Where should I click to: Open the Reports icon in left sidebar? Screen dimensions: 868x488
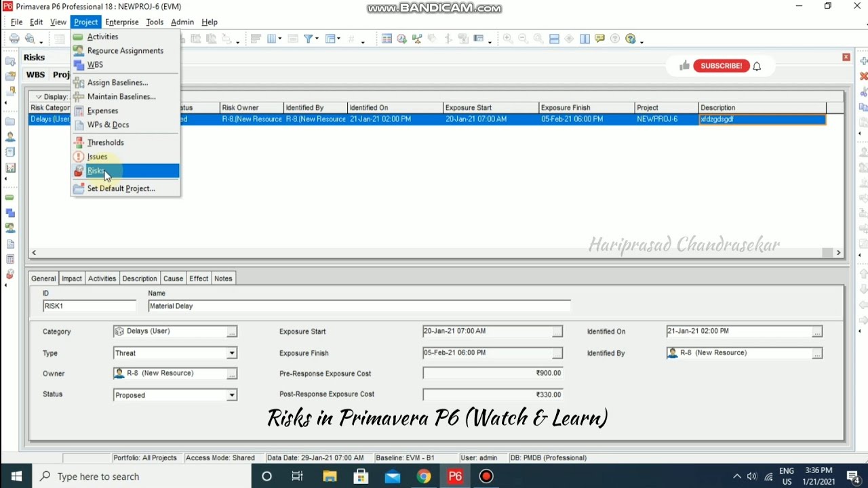point(9,152)
